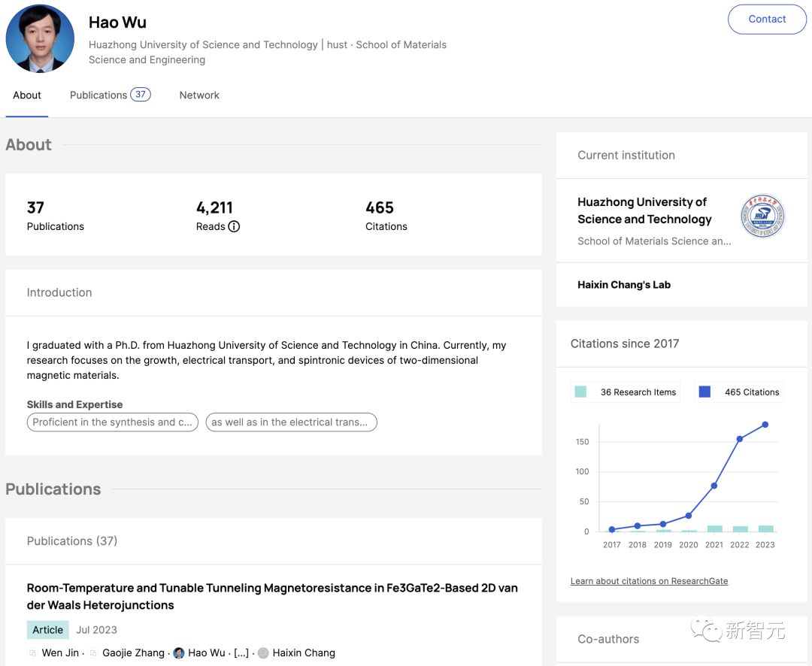Click Haixin Chang's author avatar icon

pos(263,652)
